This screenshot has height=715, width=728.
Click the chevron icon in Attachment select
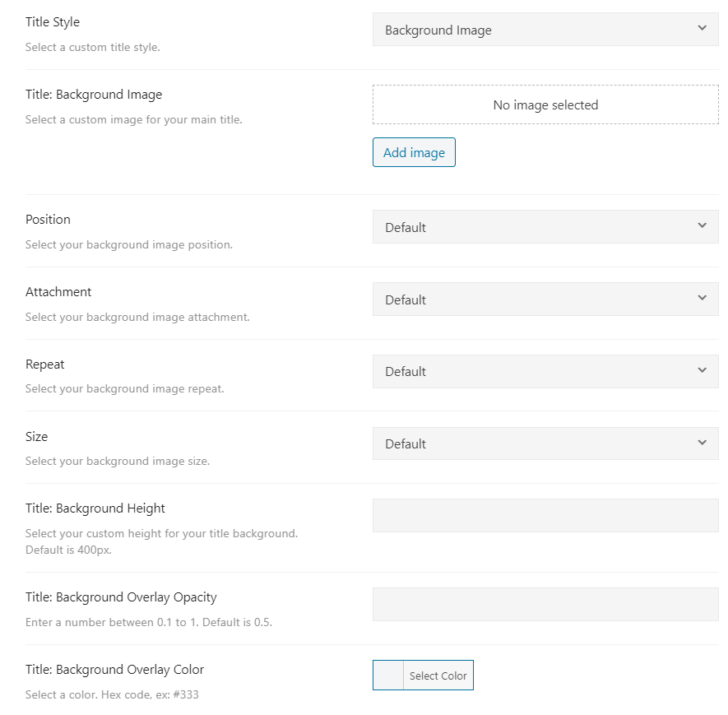point(702,299)
